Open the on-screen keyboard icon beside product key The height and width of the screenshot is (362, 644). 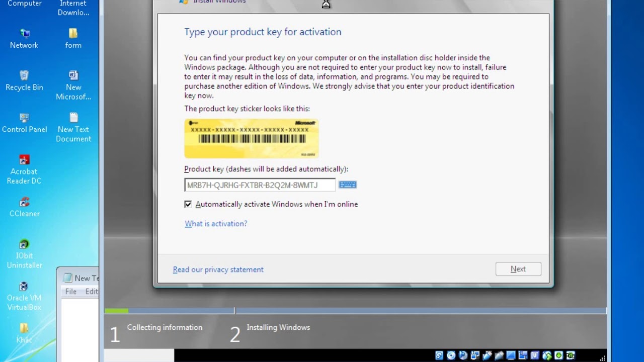pos(348,185)
